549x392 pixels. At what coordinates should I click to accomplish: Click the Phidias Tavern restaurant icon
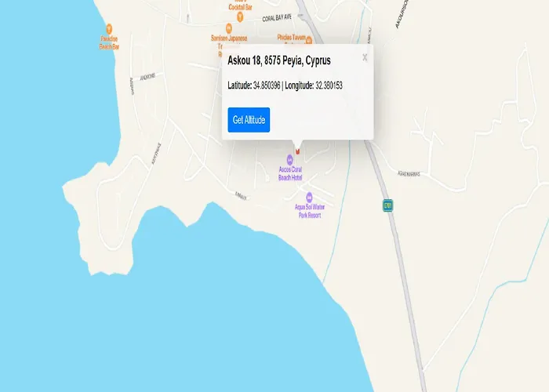point(309,41)
